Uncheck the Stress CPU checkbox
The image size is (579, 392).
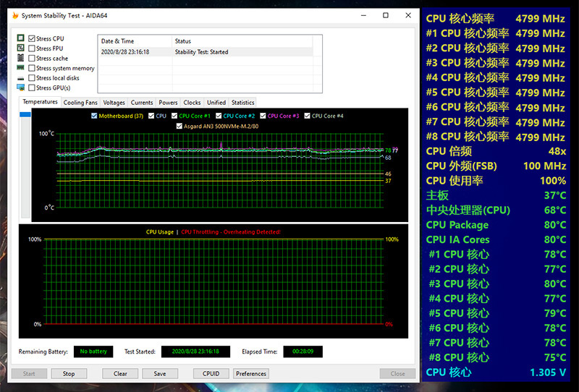coord(32,38)
